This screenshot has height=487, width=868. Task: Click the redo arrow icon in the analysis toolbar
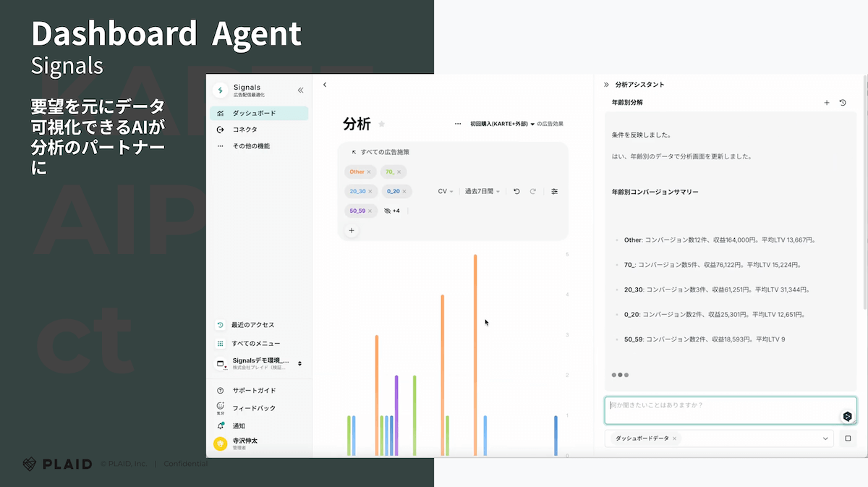534,191
